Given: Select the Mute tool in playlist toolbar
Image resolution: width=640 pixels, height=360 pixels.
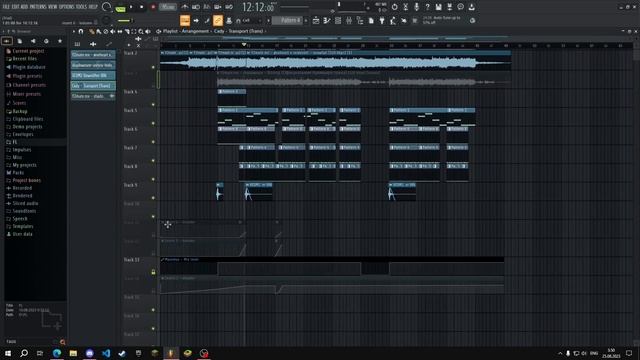Looking at the screenshot, I should click(x=113, y=31).
